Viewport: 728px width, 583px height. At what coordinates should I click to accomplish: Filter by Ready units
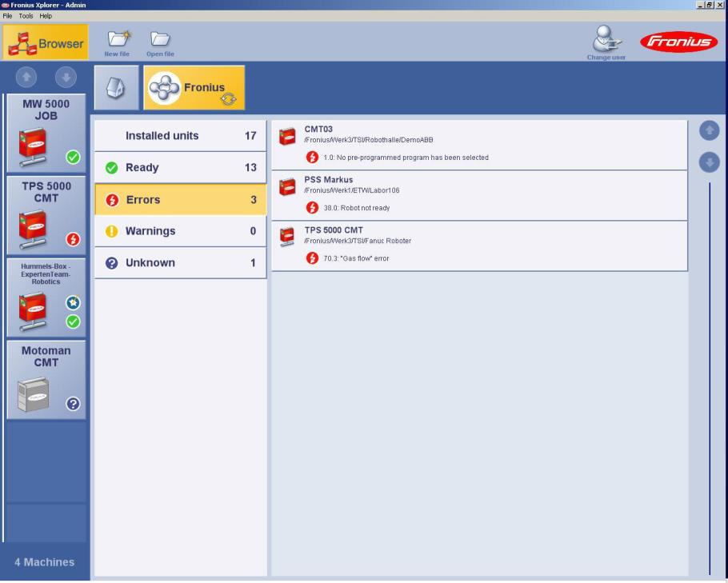click(x=180, y=167)
